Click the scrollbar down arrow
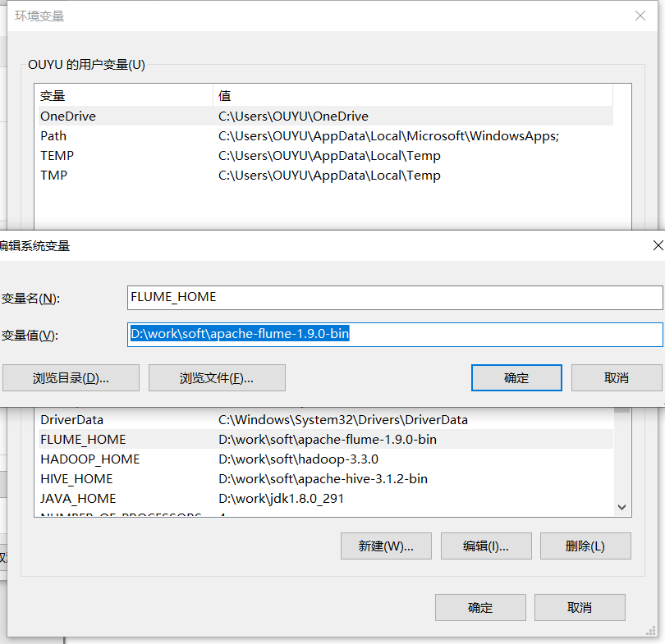The width and height of the screenshot is (665, 644). coord(621,507)
